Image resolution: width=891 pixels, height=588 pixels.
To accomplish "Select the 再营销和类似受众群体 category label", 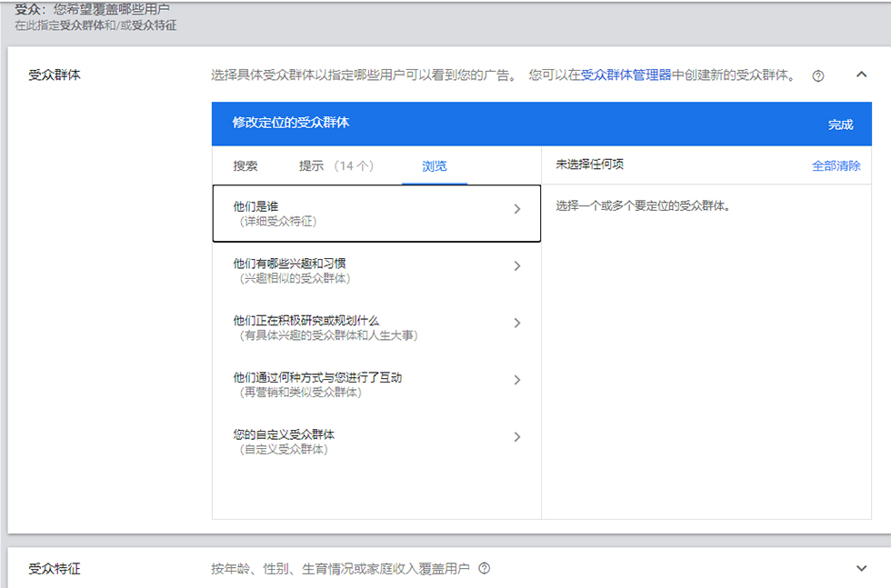I will 300,393.
